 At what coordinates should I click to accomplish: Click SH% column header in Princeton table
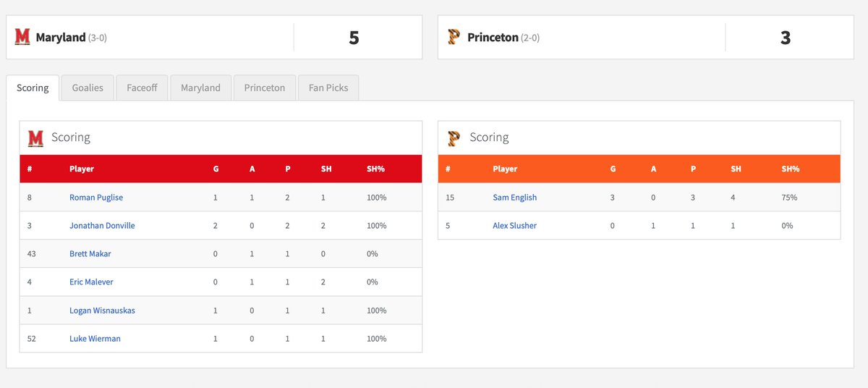(790, 169)
